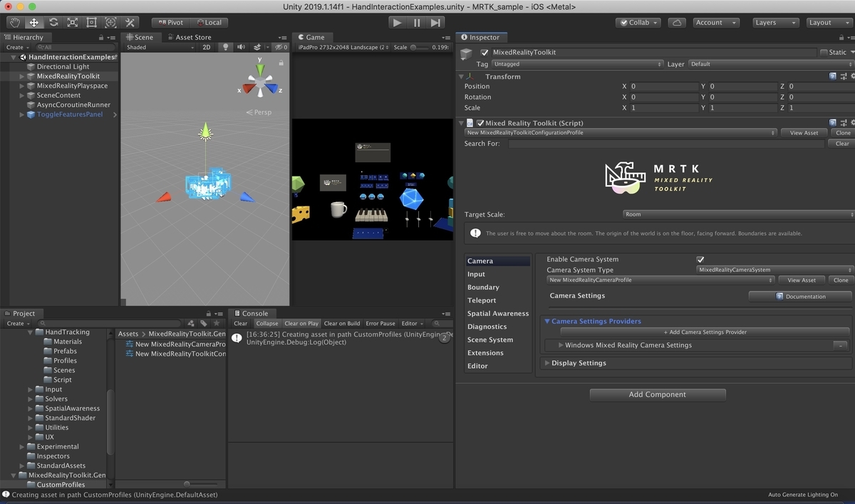Image resolution: width=855 pixels, height=504 pixels.
Task: Expand Display Settings section
Action: 547,363
